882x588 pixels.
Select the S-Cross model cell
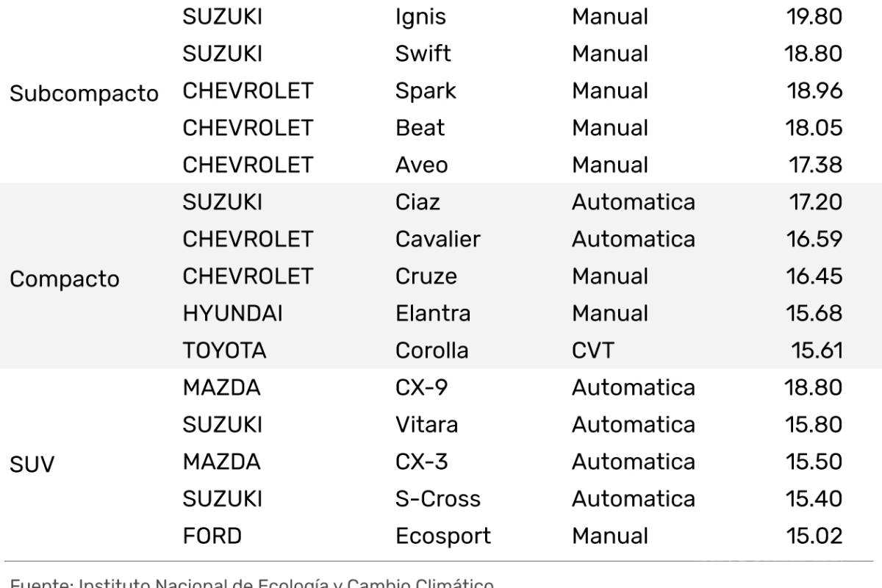click(437, 499)
